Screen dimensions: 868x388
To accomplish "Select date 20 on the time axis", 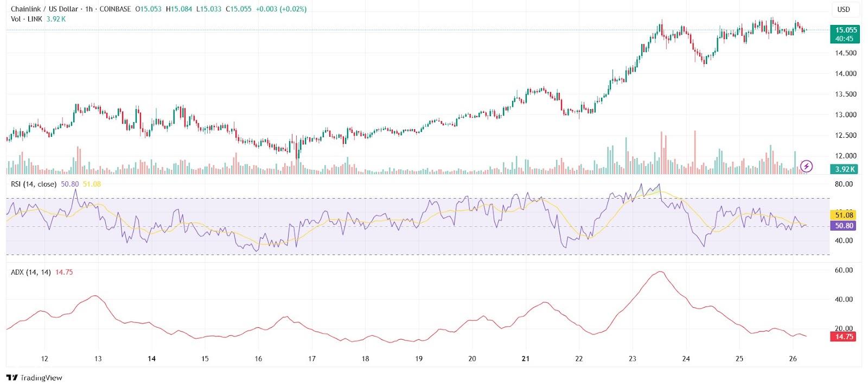I will pyautogui.click(x=472, y=359).
